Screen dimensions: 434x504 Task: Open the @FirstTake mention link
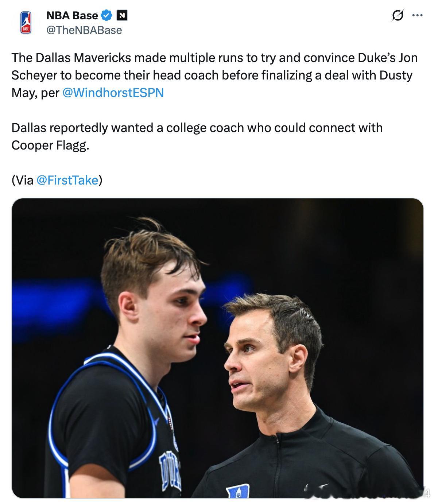67,180
